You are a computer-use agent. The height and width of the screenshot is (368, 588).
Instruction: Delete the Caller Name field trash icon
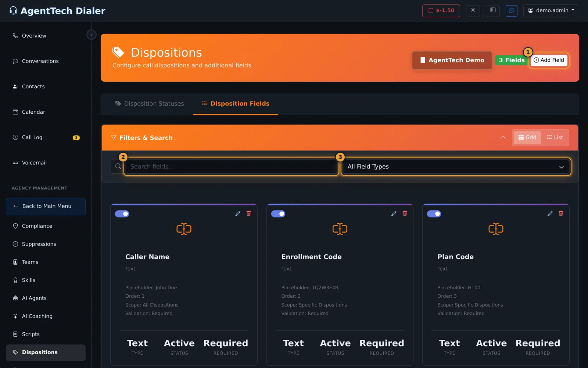[249, 213]
